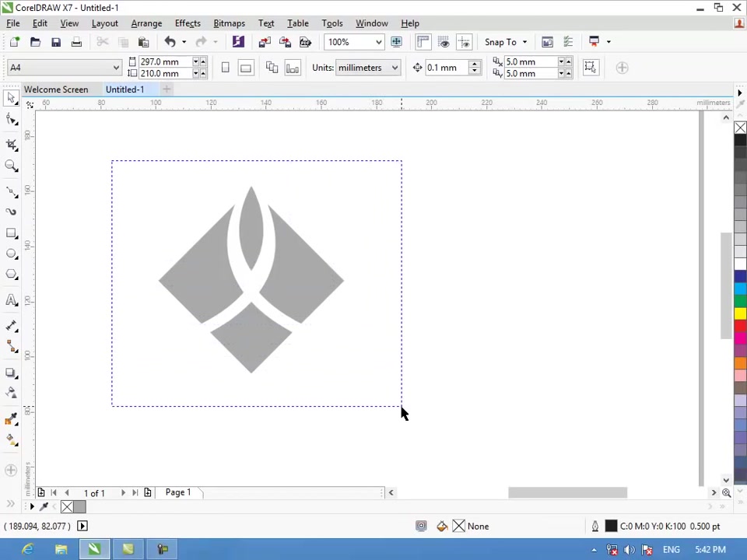Click the page width 297.0 mm field
Image resolution: width=747 pixels, height=560 pixels.
165,62
